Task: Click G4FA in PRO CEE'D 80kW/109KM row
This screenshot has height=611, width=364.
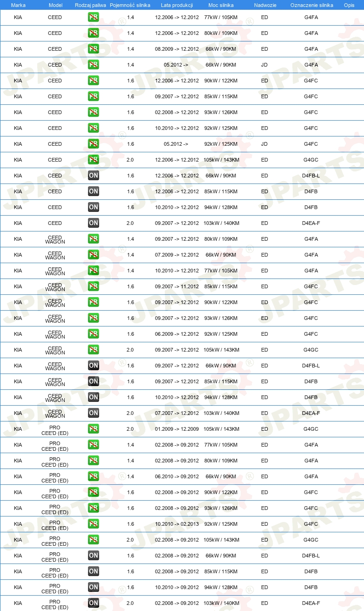Action: coord(311,461)
